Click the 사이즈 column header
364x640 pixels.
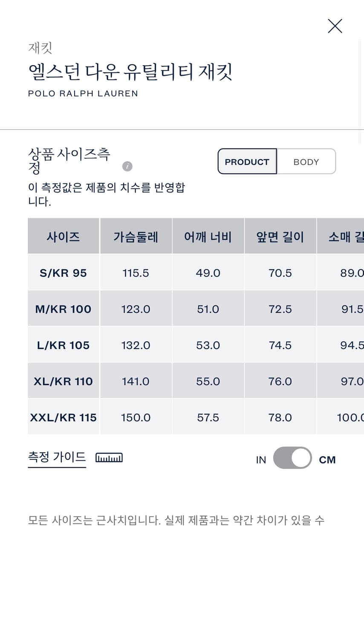click(x=63, y=236)
